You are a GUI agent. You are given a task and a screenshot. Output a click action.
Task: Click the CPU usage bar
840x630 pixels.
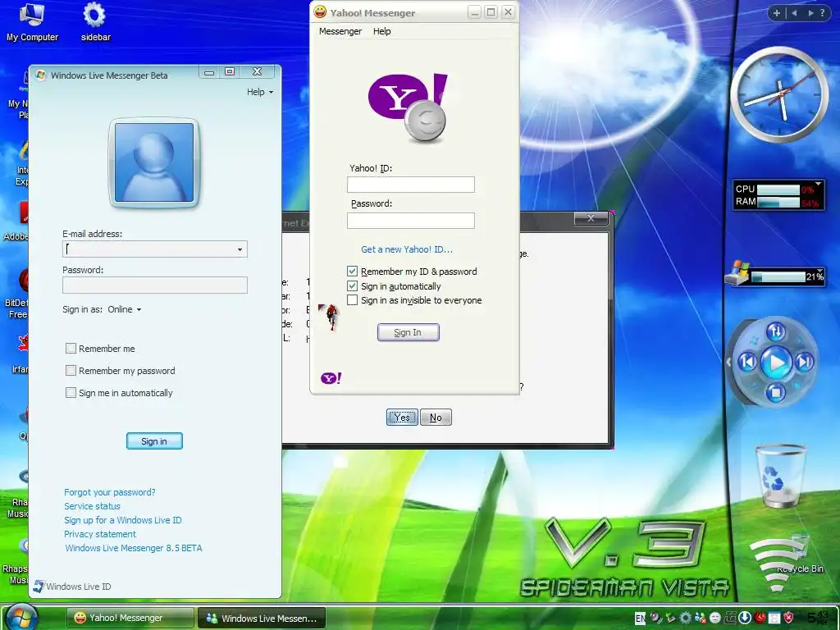click(778, 189)
